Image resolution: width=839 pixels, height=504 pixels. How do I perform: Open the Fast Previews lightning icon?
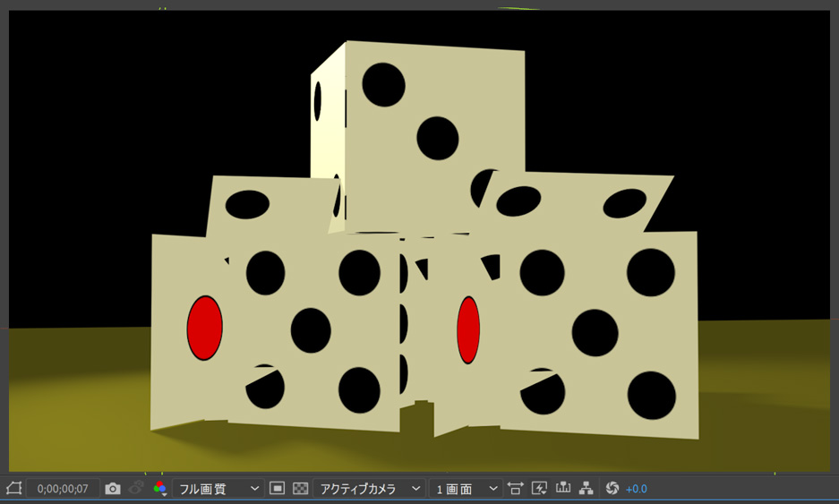coord(539,488)
